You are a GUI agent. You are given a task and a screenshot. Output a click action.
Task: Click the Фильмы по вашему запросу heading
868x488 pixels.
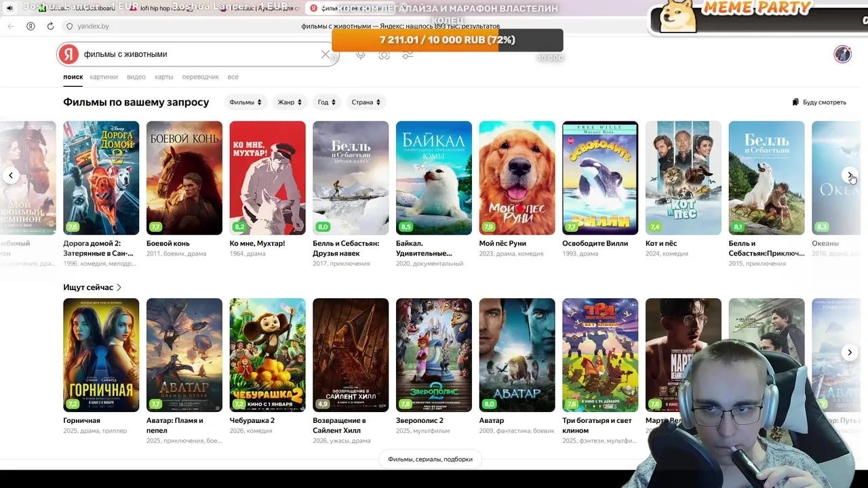coord(136,102)
